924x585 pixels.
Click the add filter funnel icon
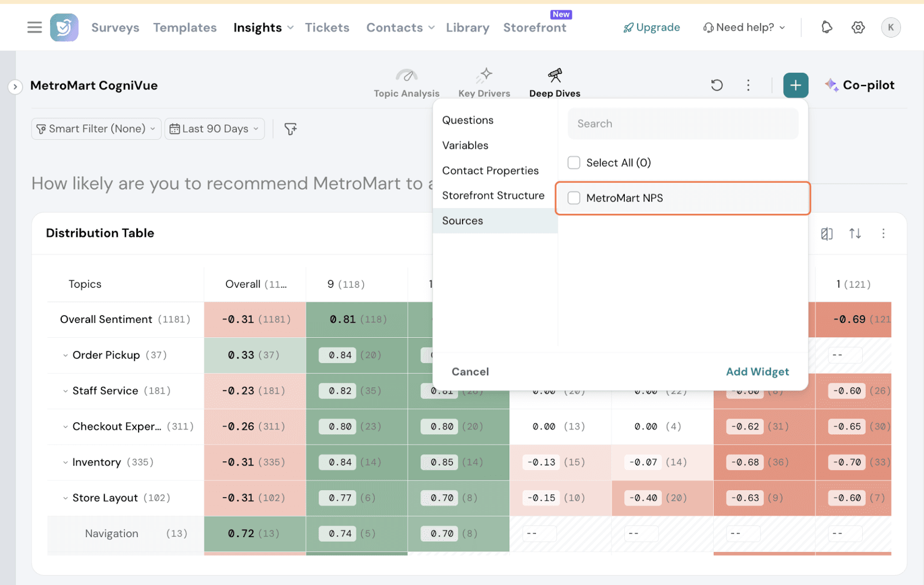290,129
